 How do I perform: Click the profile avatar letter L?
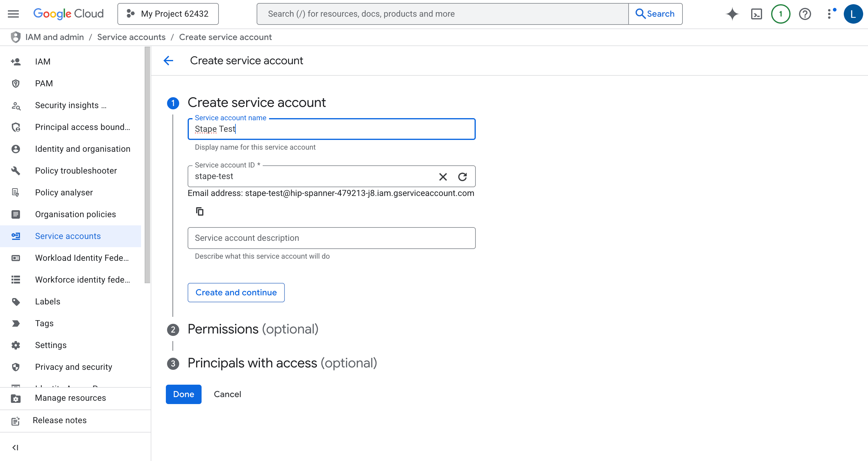(x=853, y=14)
